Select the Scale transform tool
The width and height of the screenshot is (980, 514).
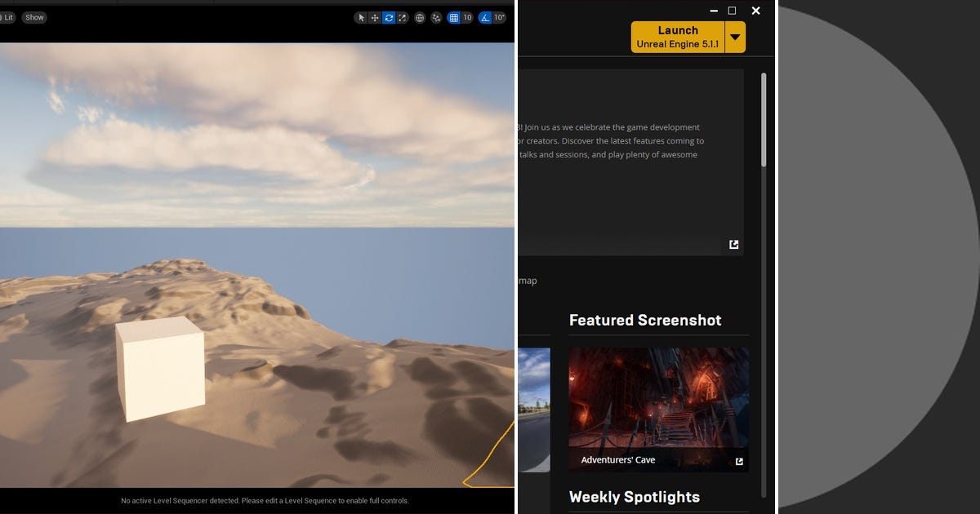[402, 17]
